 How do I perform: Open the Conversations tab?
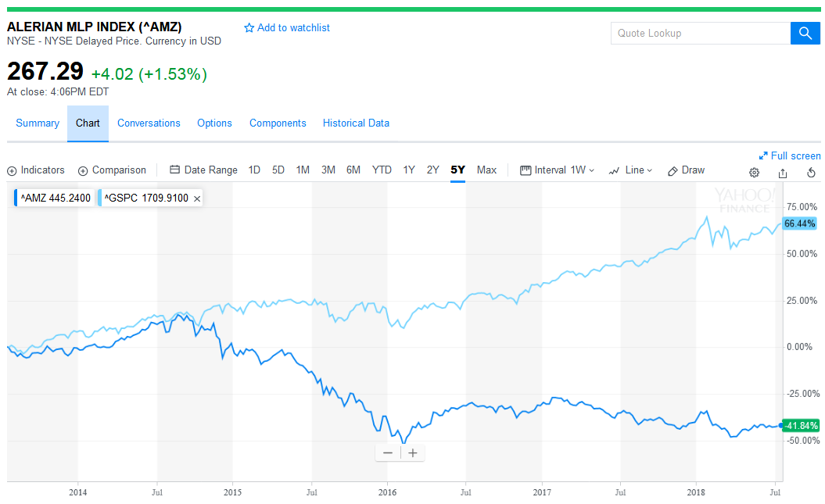click(149, 123)
